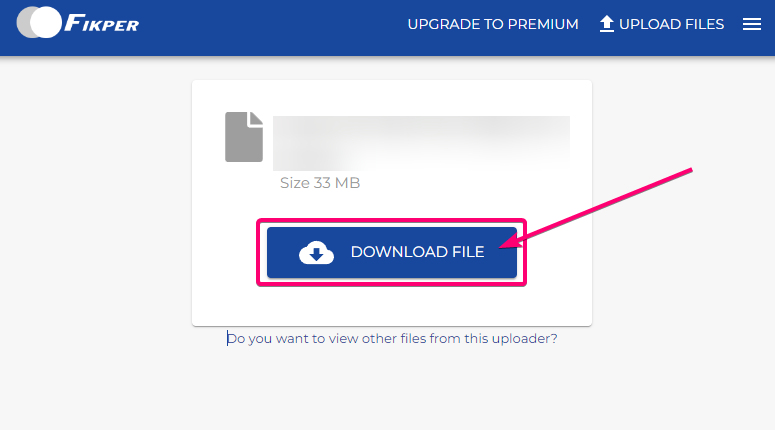The width and height of the screenshot is (775, 430).
Task: Click the Fikper wordmark text
Action: [102, 23]
